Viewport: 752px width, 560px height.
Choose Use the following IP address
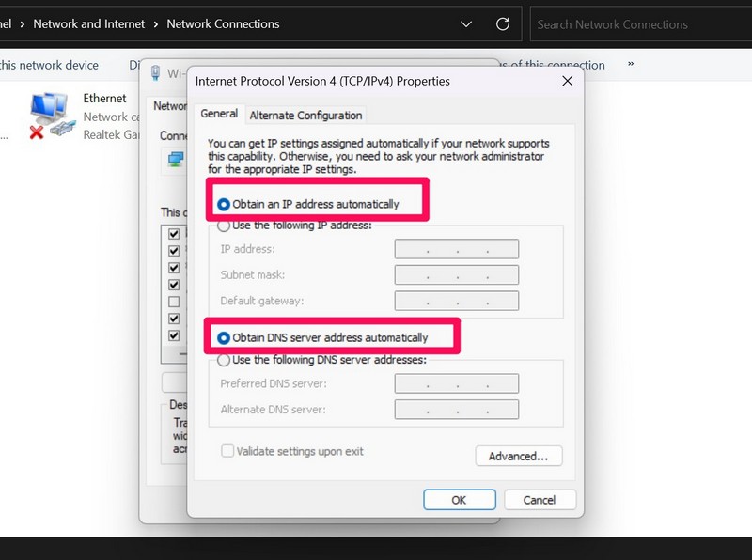224,226
